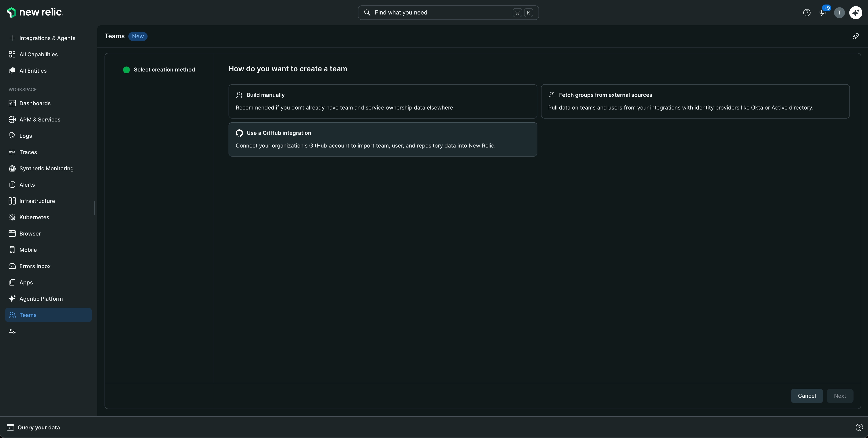Image resolution: width=868 pixels, height=438 pixels.
Task: Open sidebar customization sliders icon
Action: pyautogui.click(x=12, y=331)
